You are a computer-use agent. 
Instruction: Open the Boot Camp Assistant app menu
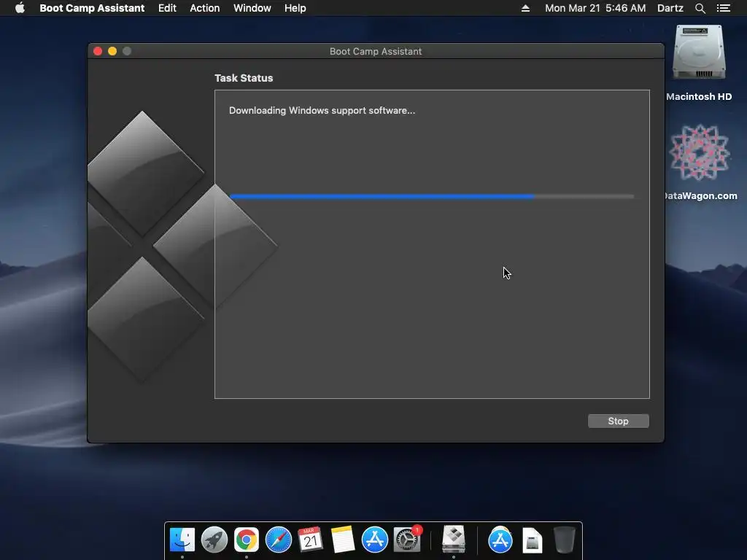tap(92, 8)
